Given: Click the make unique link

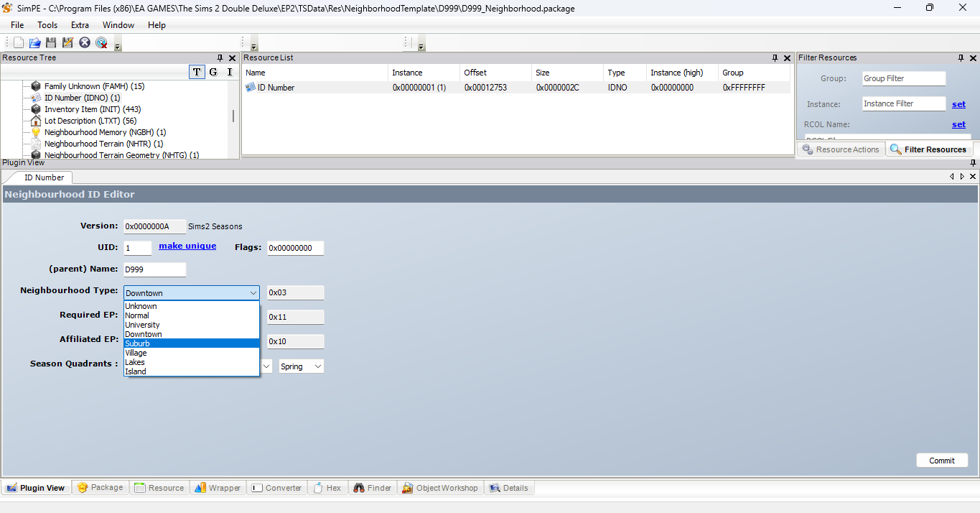Looking at the screenshot, I should [187, 246].
